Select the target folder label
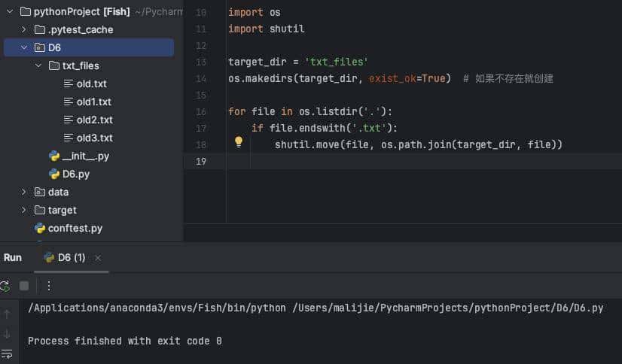The height and width of the screenshot is (364, 622). [63, 211]
